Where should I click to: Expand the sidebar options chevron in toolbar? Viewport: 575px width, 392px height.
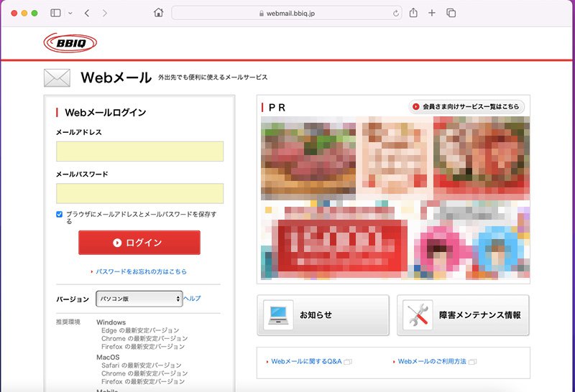pos(70,13)
